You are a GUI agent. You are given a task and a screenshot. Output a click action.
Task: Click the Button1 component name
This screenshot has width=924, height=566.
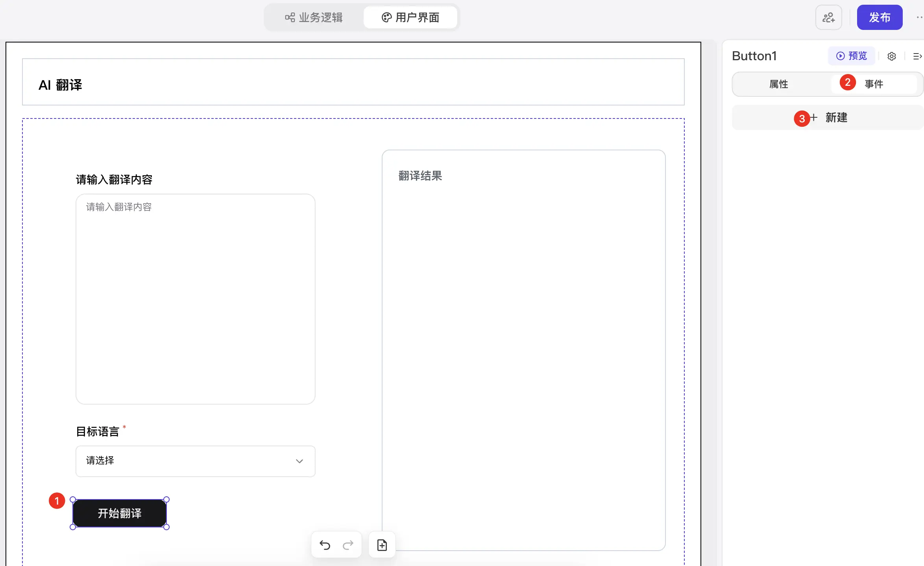[754, 56]
